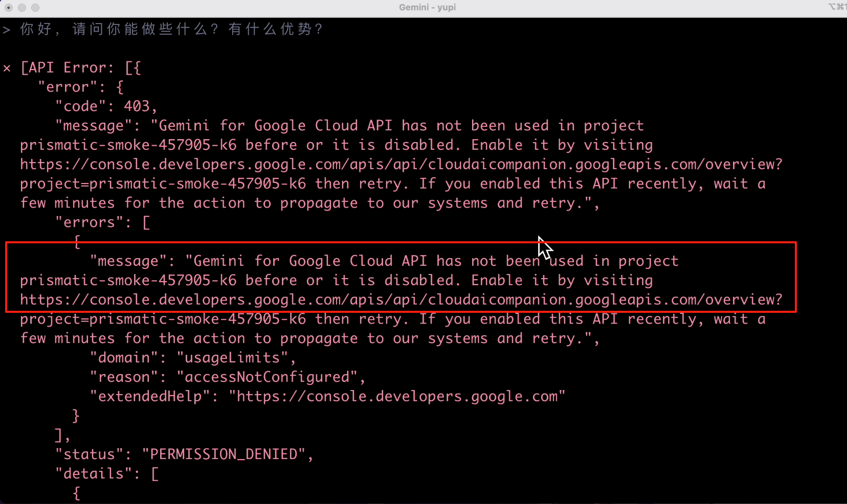Open the extendedHelp console.developers.google.com link
This screenshot has width=847, height=504.
(397, 397)
